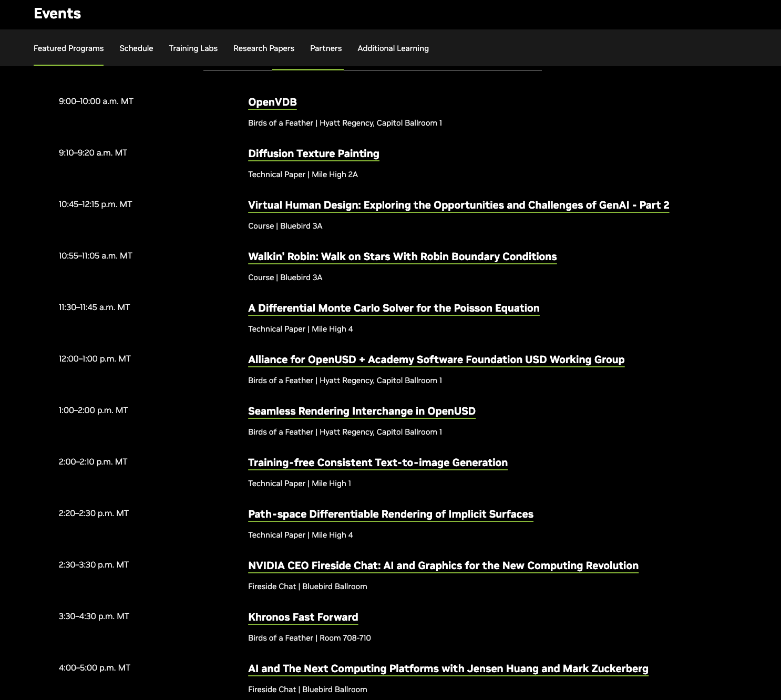Viewport: 781px width, 700px height.
Task: Switch to the Schedule tab
Action: click(136, 48)
